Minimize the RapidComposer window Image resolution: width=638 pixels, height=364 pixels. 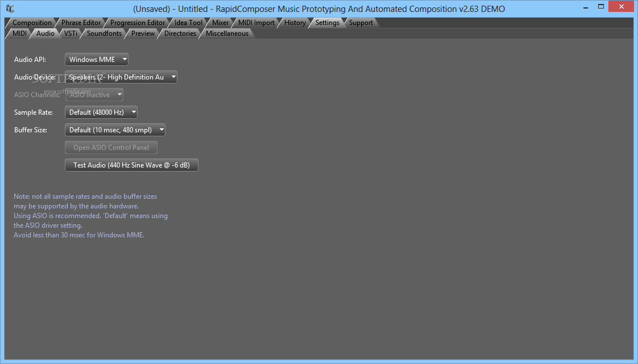[x=586, y=7]
